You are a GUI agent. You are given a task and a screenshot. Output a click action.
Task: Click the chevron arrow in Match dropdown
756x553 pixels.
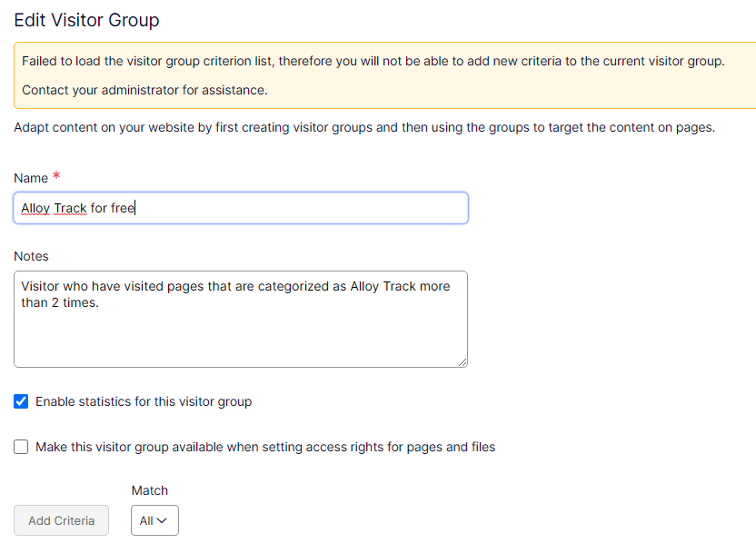(163, 520)
